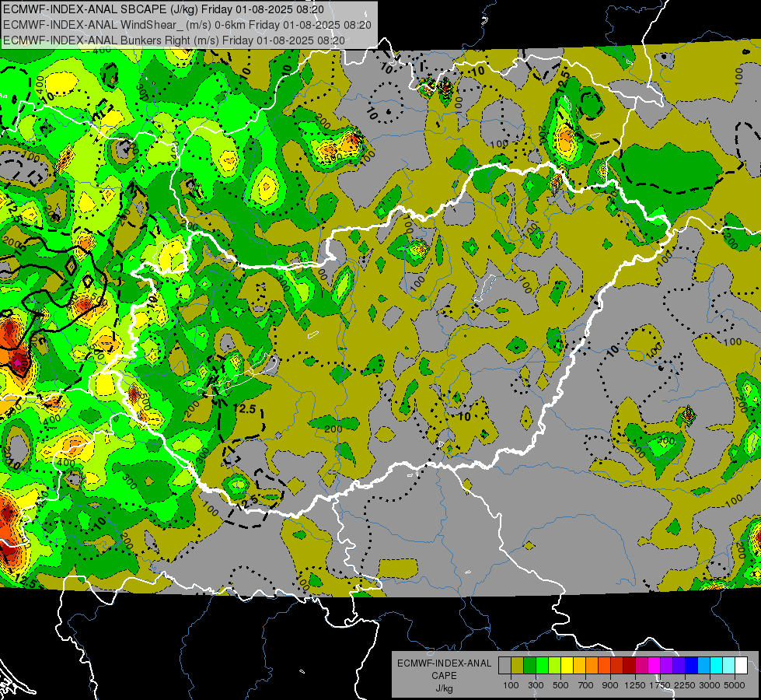The height and width of the screenshot is (700, 761).
Task: Click the legend value 5000
Action: click(x=735, y=685)
